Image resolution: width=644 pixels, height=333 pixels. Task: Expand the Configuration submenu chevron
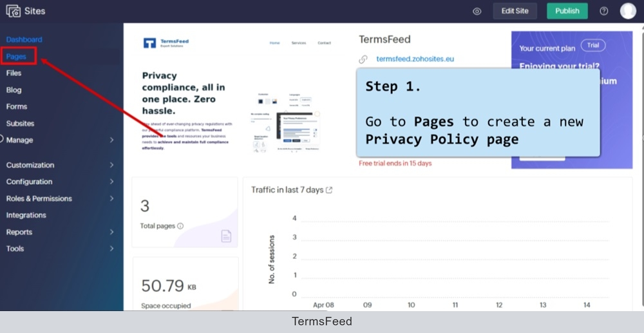pyautogui.click(x=111, y=182)
